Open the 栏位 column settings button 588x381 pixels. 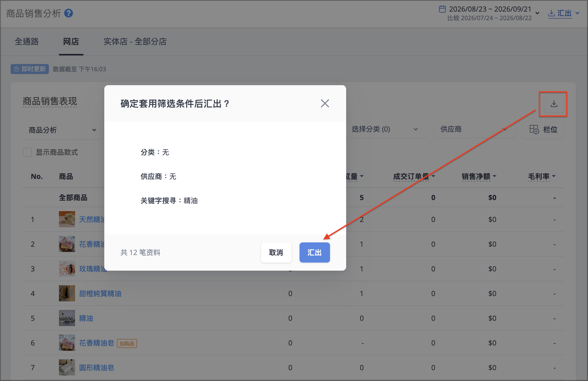(543, 130)
